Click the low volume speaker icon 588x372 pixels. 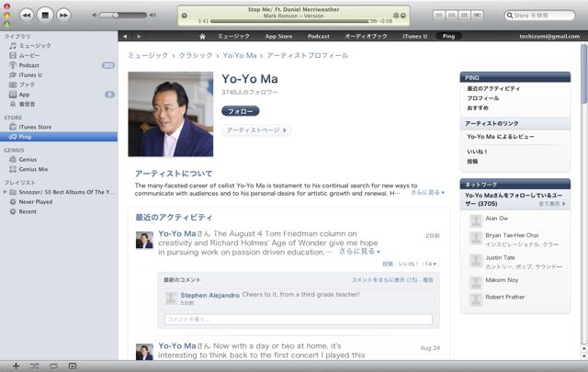coord(95,16)
